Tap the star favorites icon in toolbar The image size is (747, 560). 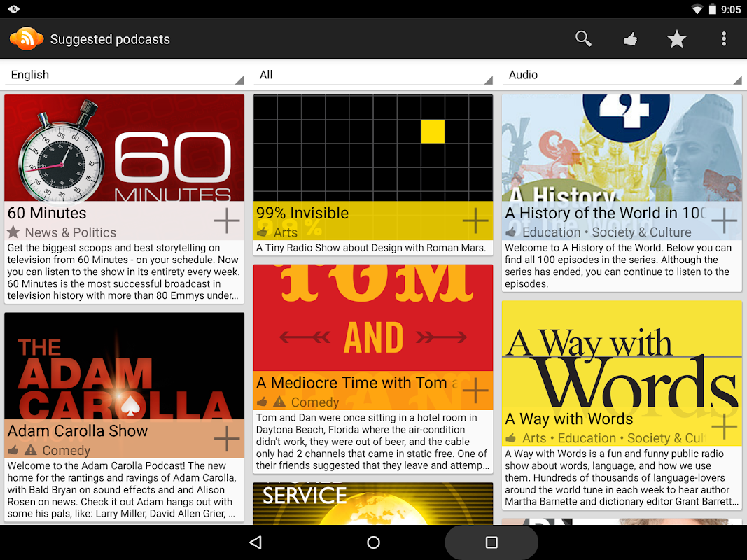point(676,39)
